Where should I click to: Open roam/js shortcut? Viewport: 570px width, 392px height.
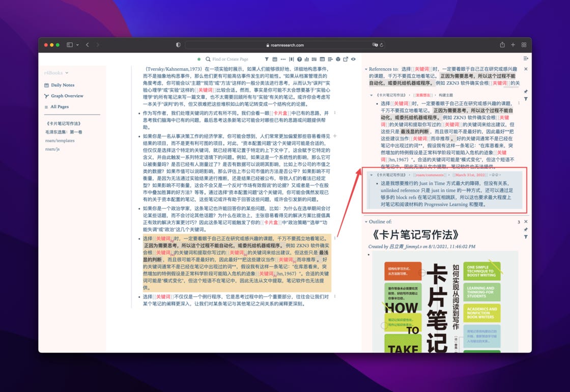52,149
